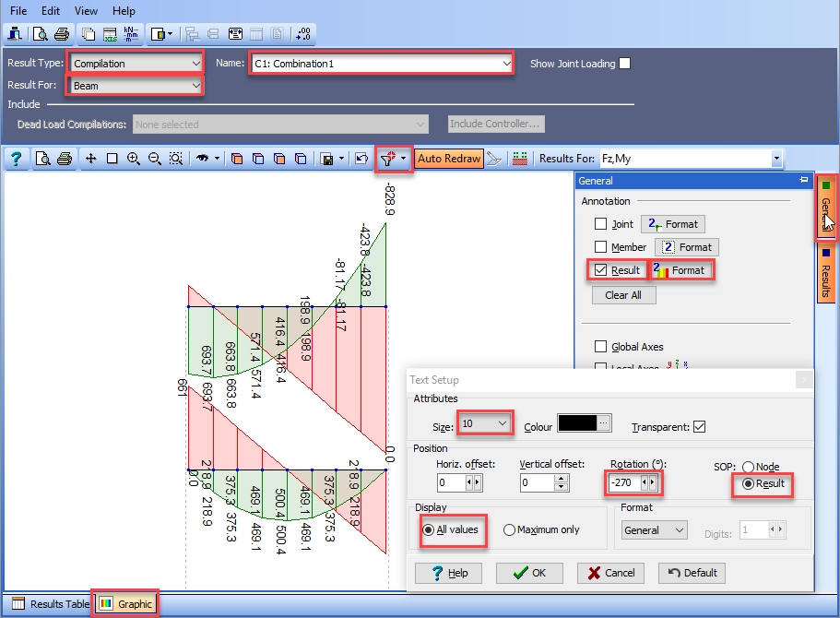Screen dimensions: 840x618
Task: Click the zoom in magnifier
Action: click(134, 159)
